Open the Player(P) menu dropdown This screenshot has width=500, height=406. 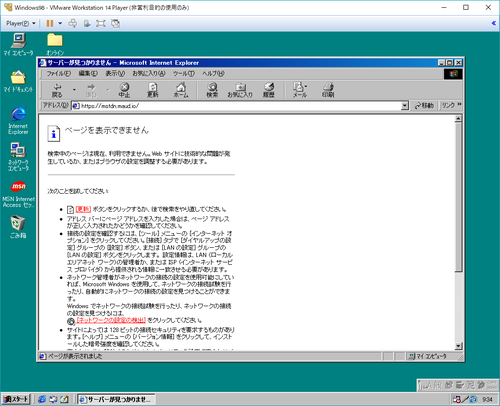21,23
